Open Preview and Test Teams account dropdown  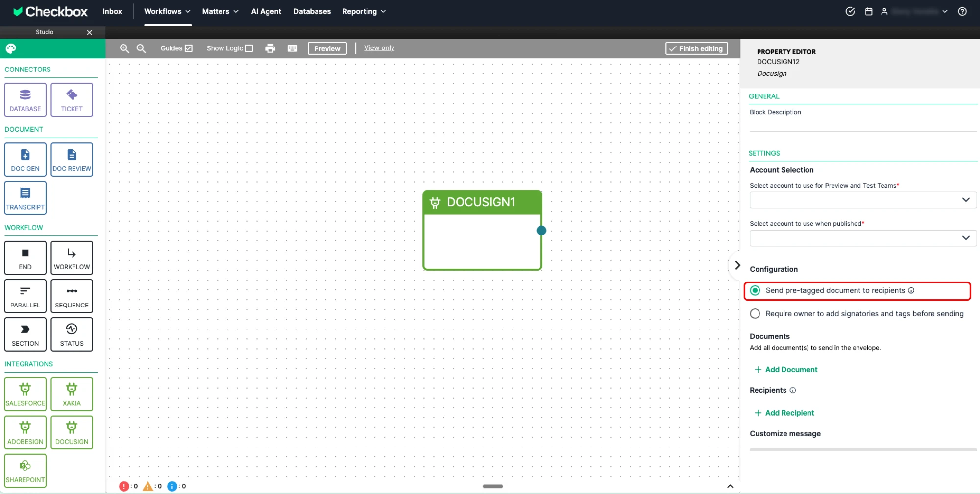click(x=863, y=200)
